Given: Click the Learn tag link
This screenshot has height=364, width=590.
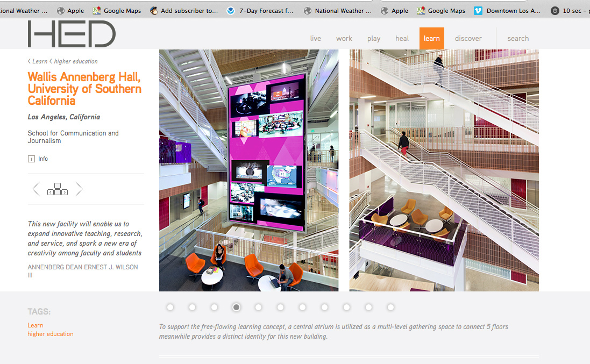Looking at the screenshot, I should click(35, 325).
